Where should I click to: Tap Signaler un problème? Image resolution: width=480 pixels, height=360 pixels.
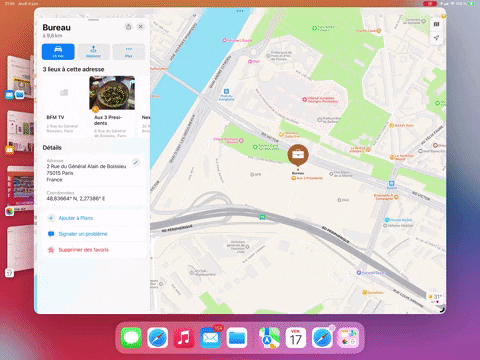[83, 234]
